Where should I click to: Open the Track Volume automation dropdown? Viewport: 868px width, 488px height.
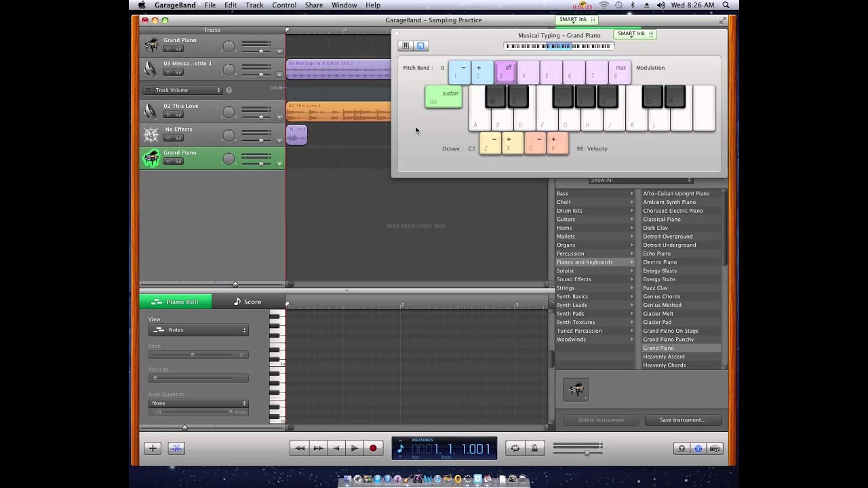click(188, 90)
